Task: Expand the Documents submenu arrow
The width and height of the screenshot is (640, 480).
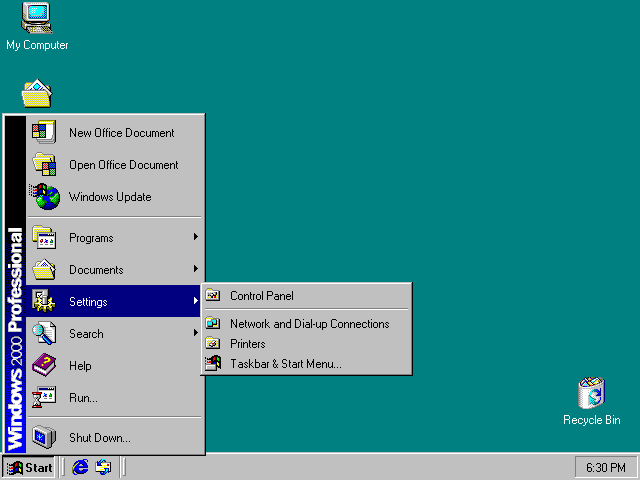Action: pyautogui.click(x=196, y=269)
